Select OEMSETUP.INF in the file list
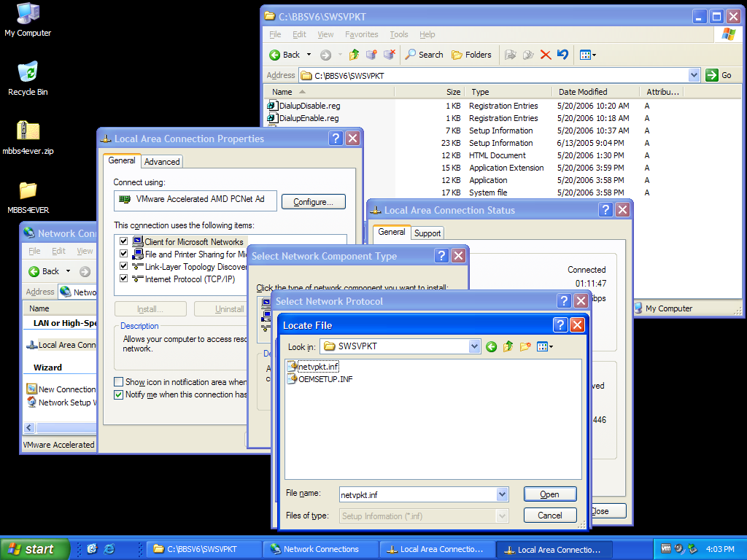747x560 pixels. [325, 379]
